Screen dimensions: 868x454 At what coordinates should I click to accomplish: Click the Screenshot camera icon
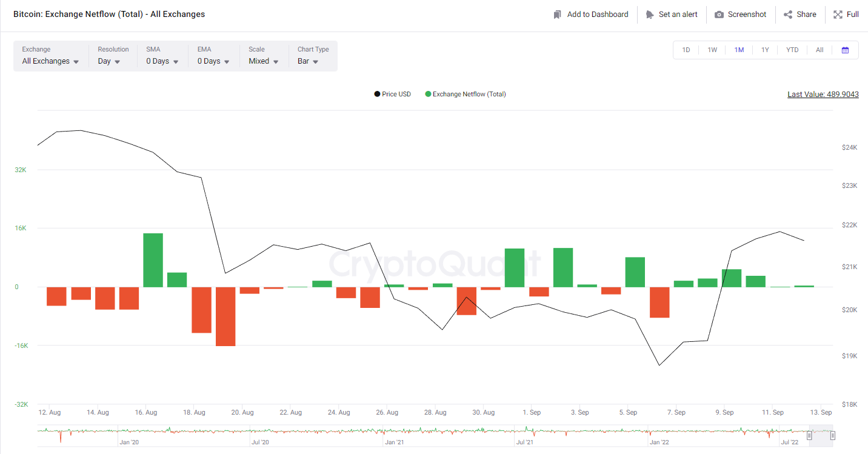pyautogui.click(x=719, y=15)
